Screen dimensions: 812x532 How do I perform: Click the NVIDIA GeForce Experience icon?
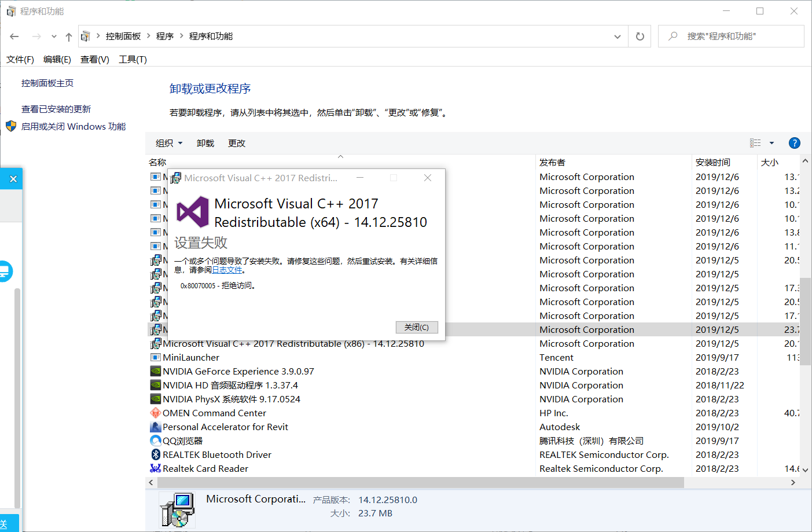tap(156, 372)
